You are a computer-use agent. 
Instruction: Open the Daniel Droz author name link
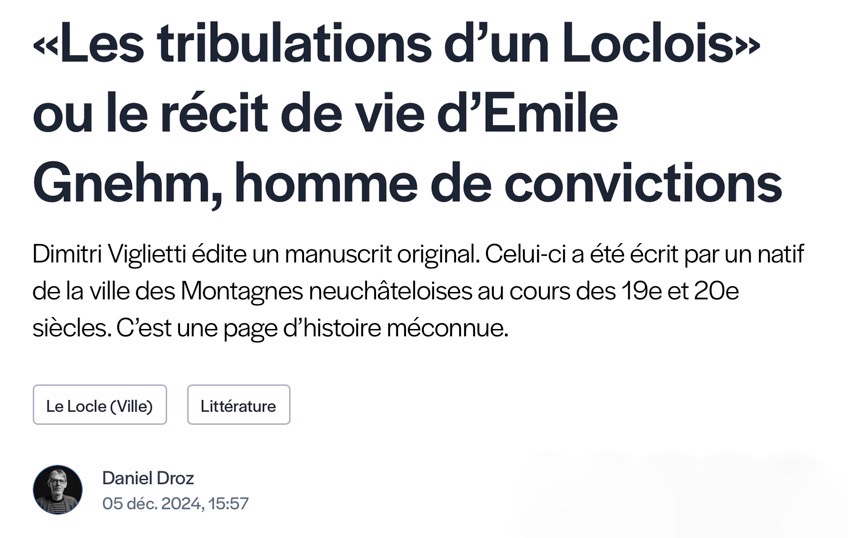(x=148, y=478)
